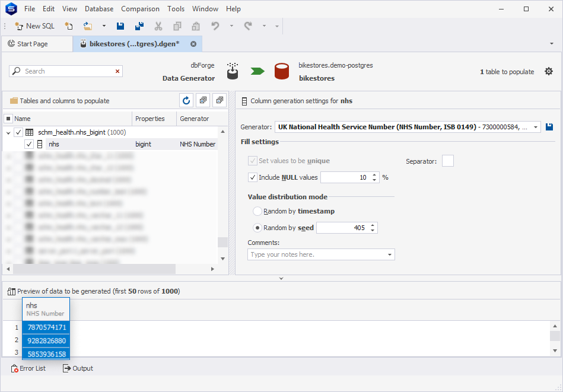Save the generator settings via blue disk icon
The height and width of the screenshot is (392, 563).
[x=549, y=127]
